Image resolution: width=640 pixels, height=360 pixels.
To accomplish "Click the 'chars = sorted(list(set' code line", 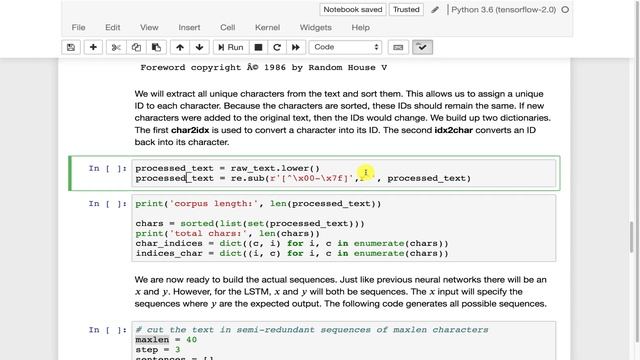I will point(250,223).
